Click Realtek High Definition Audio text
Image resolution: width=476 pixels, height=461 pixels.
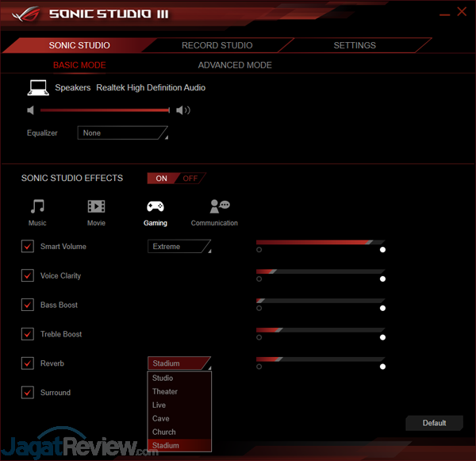coord(151,88)
